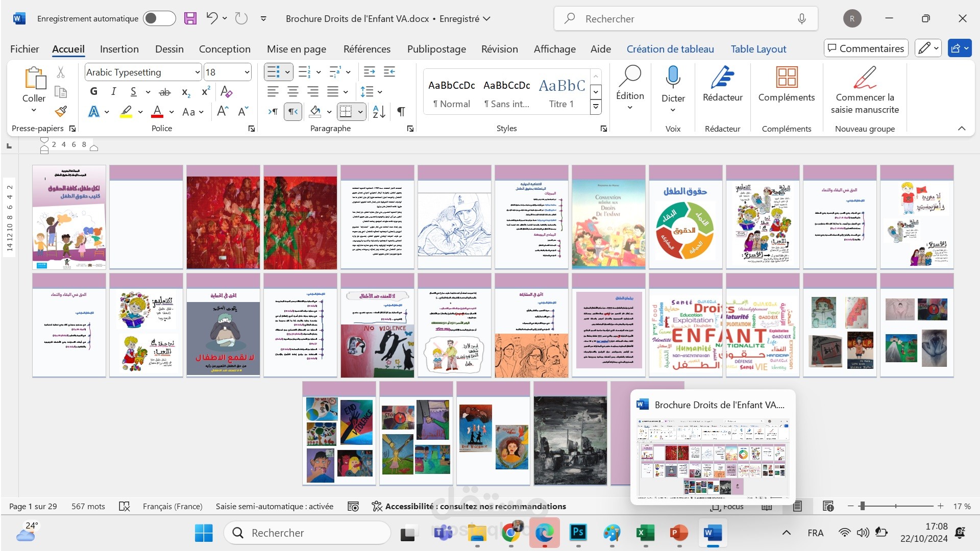Open the font name dropdown

197,72
